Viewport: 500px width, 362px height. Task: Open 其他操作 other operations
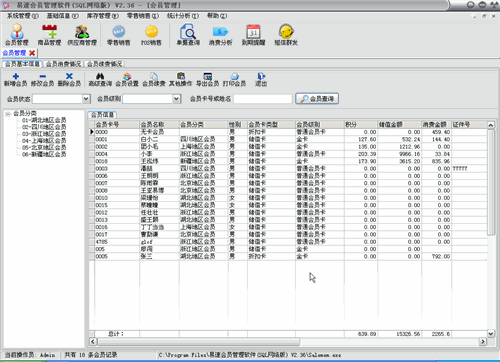(181, 80)
